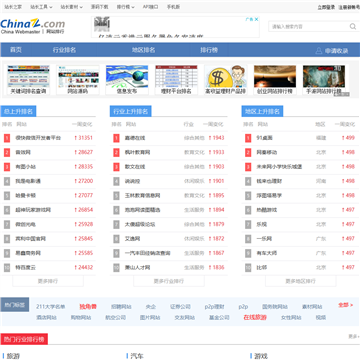Viewport: 360px width, 360px height.
Task: Click the search input field
Action: pos(308,26)
